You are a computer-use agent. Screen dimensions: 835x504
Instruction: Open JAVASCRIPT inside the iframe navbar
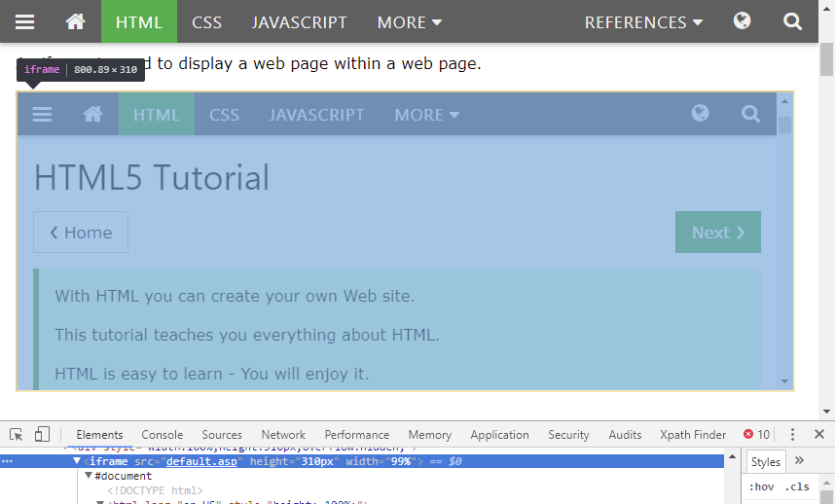pos(316,114)
